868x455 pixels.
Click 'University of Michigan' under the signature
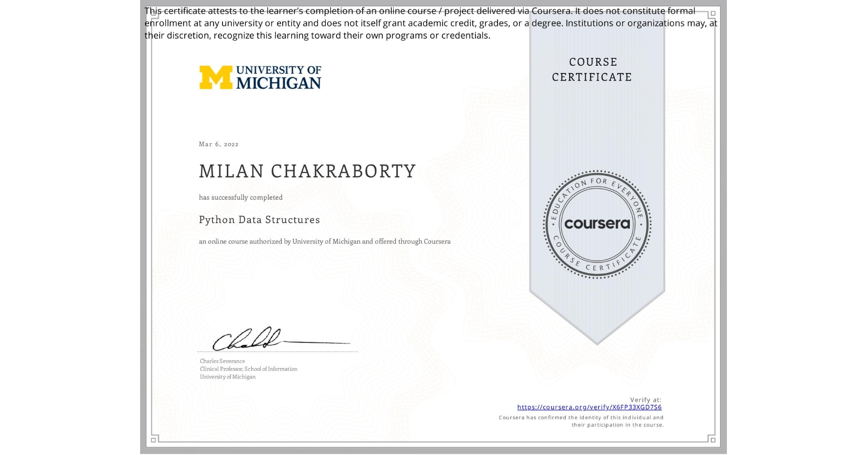(227, 377)
